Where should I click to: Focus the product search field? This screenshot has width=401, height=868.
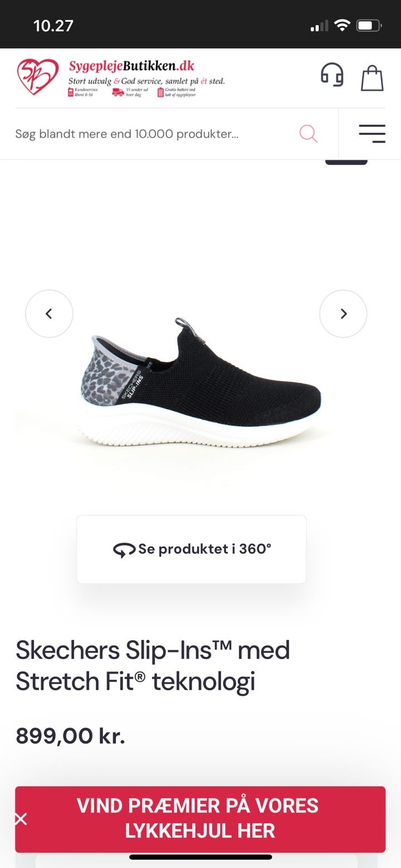click(156, 134)
